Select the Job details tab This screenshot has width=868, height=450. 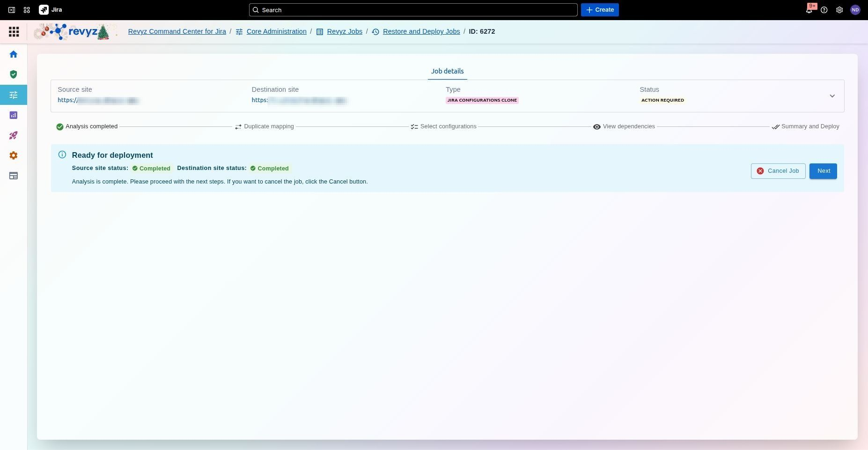tap(447, 71)
